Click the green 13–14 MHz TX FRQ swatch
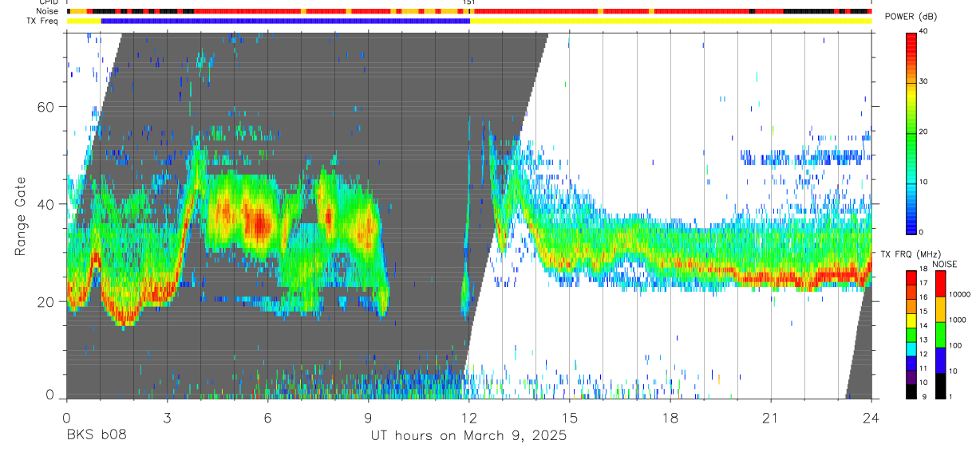Screen dimensions: 980x452 click(911, 333)
